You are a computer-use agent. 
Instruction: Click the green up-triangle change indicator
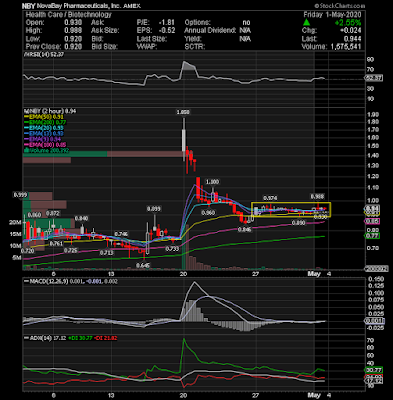point(306,23)
